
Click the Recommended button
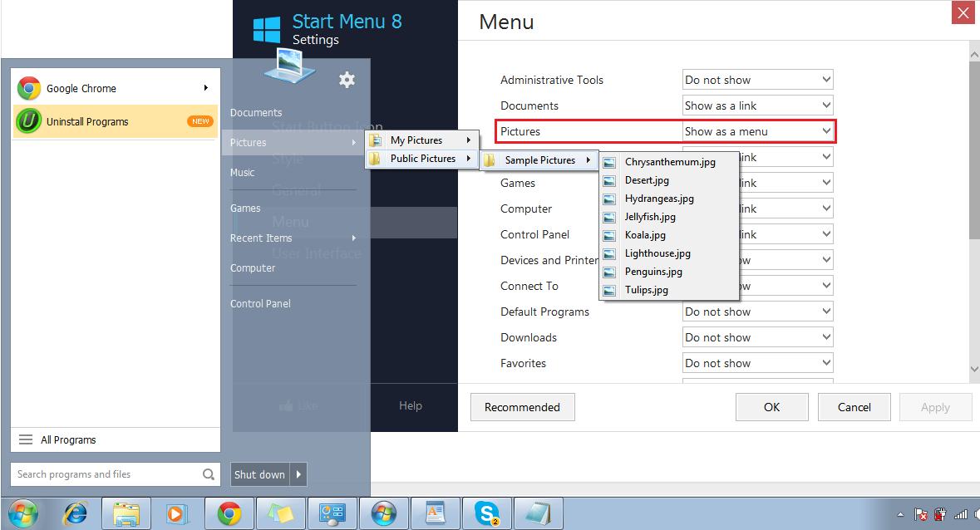(x=523, y=407)
